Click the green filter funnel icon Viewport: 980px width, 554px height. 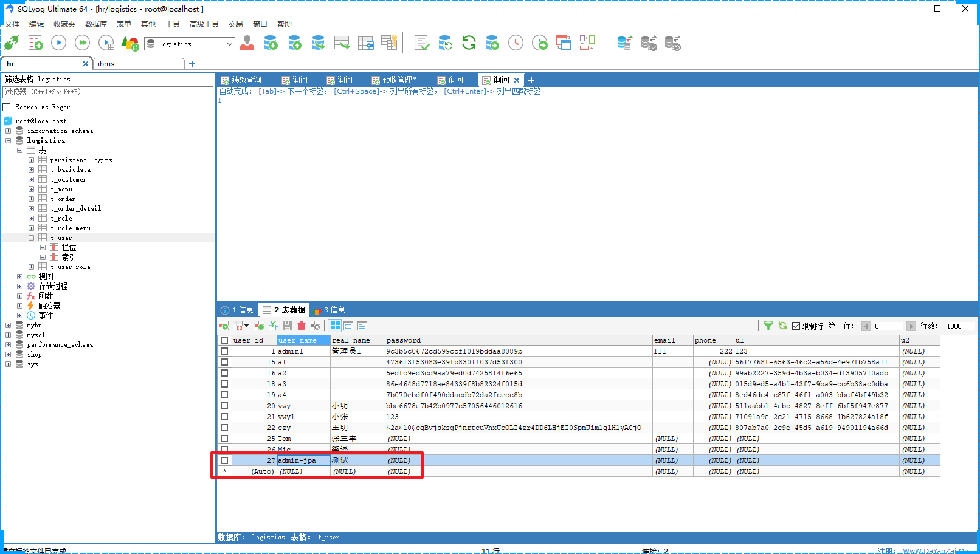click(768, 326)
